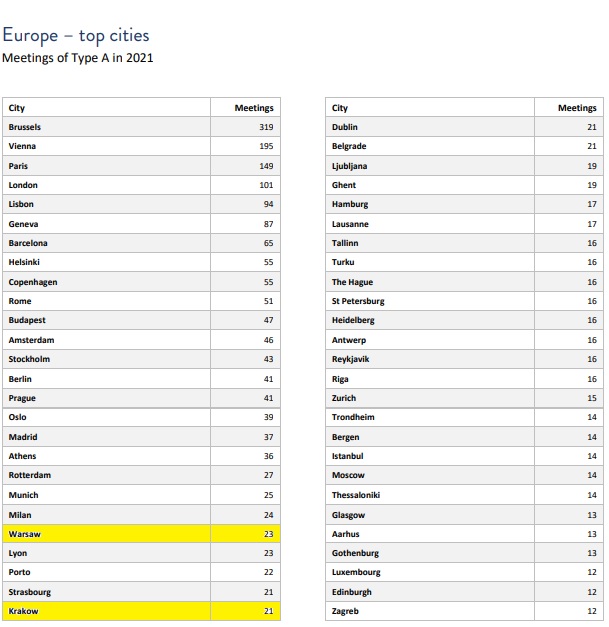The height and width of the screenshot is (627, 609).
Task: Click the Ljubljana row city name
Action: click(x=350, y=166)
